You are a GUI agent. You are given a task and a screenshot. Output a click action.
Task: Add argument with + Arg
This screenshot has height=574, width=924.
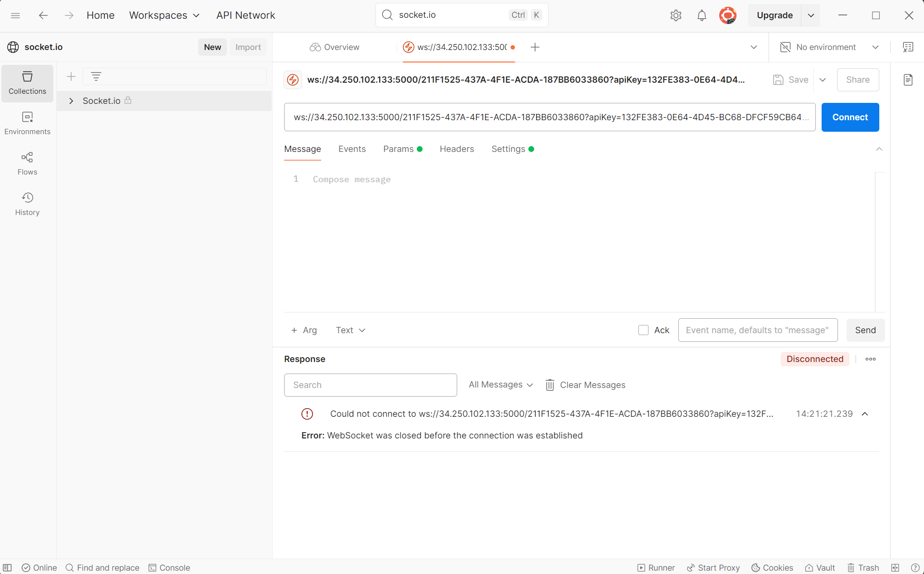(304, 330)
